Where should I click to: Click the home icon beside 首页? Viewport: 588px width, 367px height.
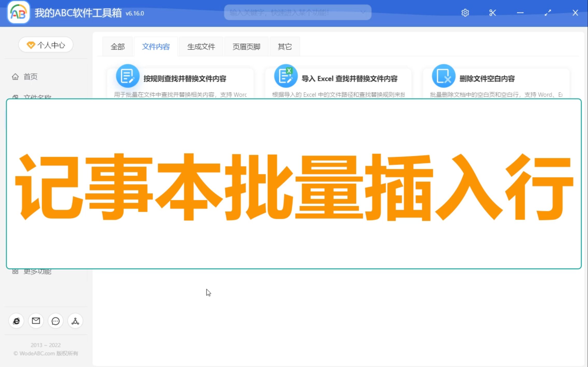pyautogui.click(x=15, y=77)
